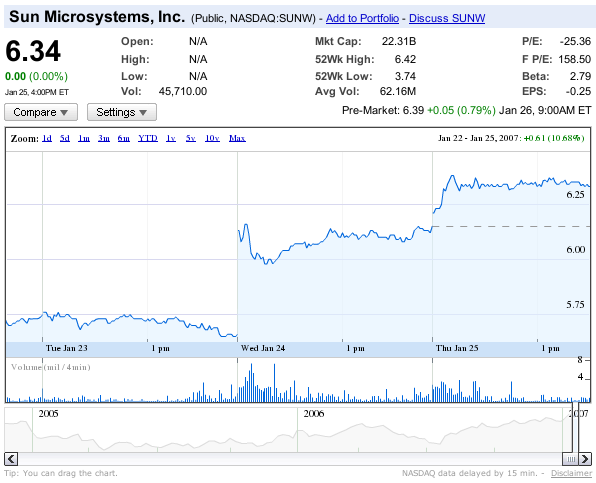
Task: Set chart zoom to 5d
Action: 65,138
